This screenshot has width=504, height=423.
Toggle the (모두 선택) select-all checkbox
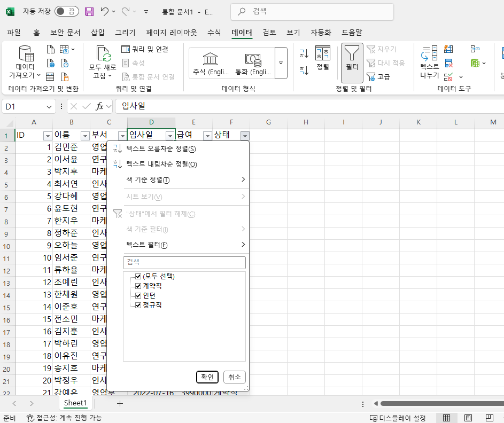click(x=137, y=276)
